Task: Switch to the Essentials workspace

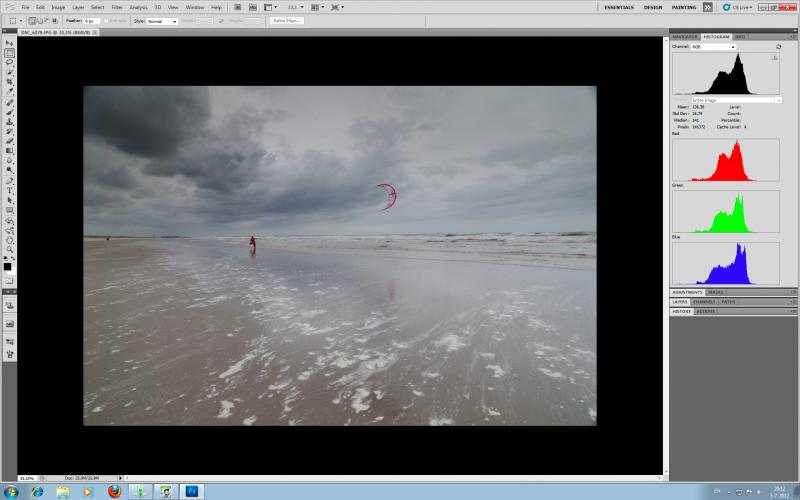Action: [619, 7]
